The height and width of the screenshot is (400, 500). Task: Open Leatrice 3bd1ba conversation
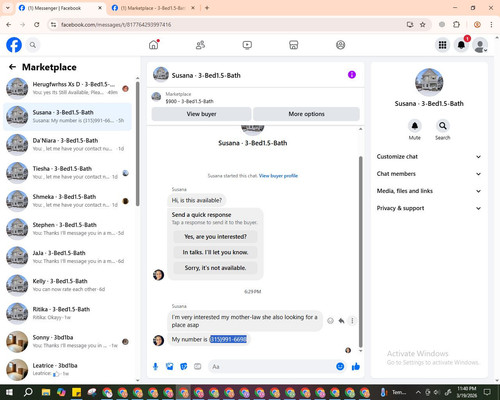pos(68,369)
